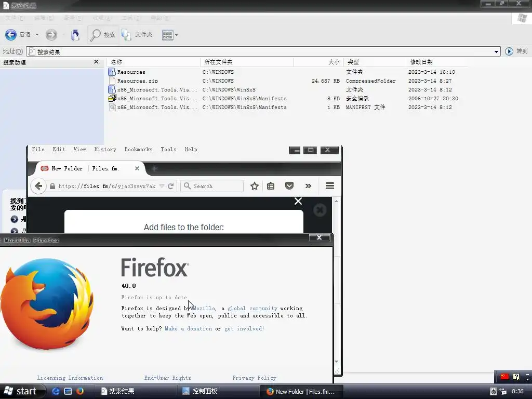Open a new Firefox tab
The image size is (532, 399).
click(154, 169)
